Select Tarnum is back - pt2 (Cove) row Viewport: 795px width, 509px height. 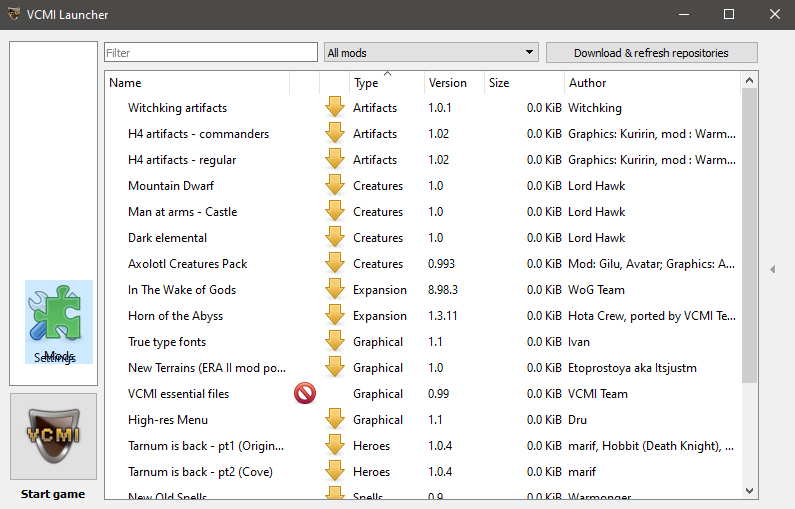[x=200, y=472]
